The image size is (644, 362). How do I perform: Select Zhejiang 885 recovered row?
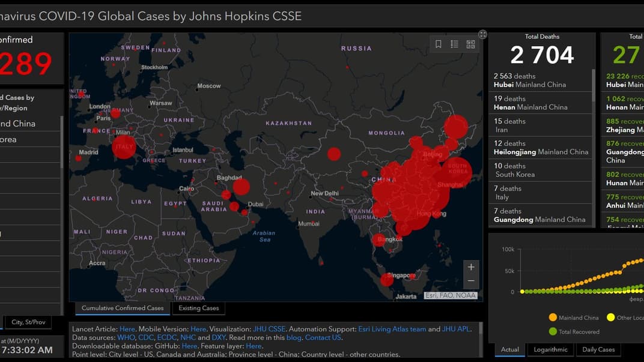[x=623, y=125]
